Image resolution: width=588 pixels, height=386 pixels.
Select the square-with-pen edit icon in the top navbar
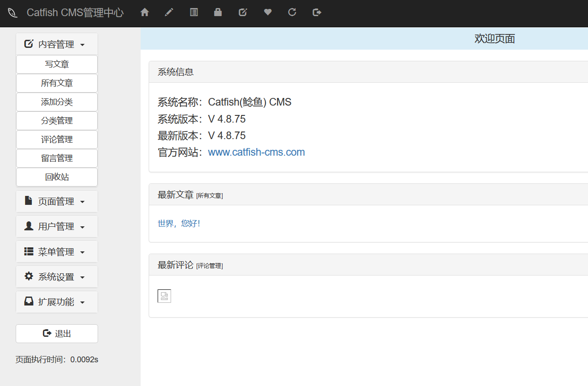[x=243, y=13]
